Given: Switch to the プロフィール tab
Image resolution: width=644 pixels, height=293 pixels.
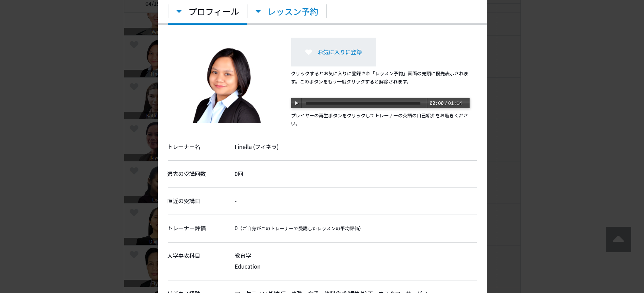Looking at the screenshot, I should (x=213, y=12).
